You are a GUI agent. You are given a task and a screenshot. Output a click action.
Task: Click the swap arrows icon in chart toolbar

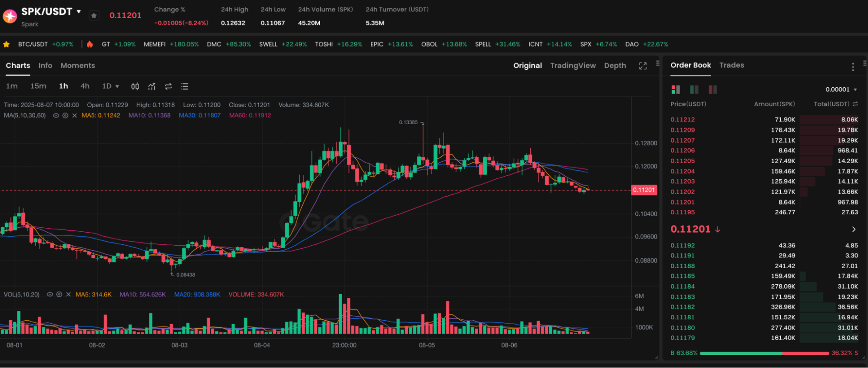click(x=168, y=86)
